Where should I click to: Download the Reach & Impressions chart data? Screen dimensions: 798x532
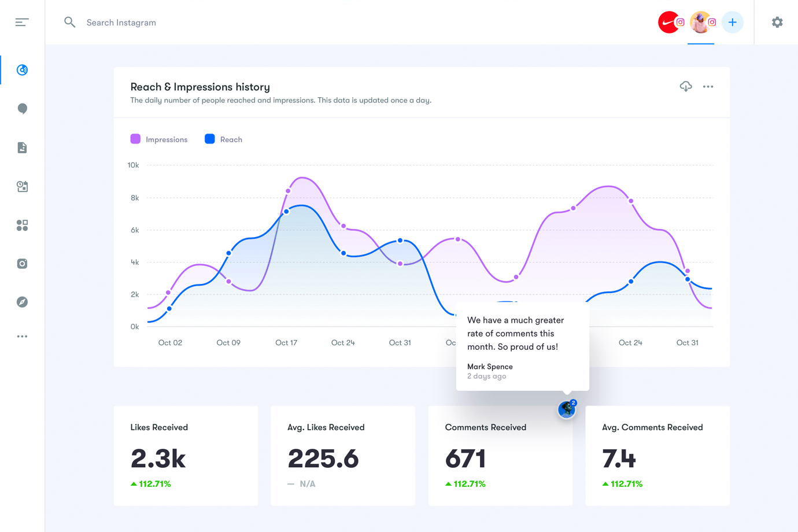(685, 87)
